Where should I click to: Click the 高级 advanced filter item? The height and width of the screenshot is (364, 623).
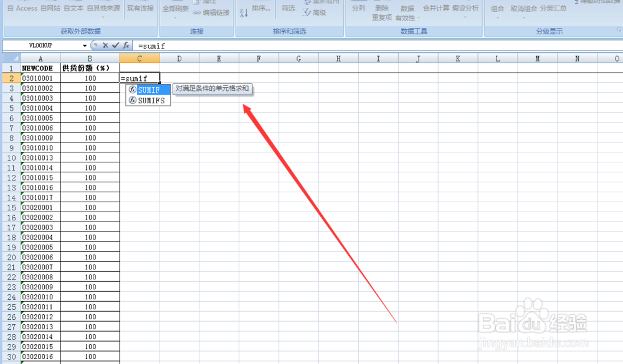[314, 12]
